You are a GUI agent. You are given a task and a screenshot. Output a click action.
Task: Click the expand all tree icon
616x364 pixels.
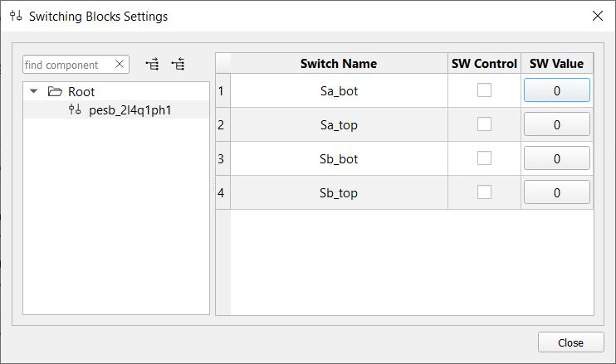[152, 65]
